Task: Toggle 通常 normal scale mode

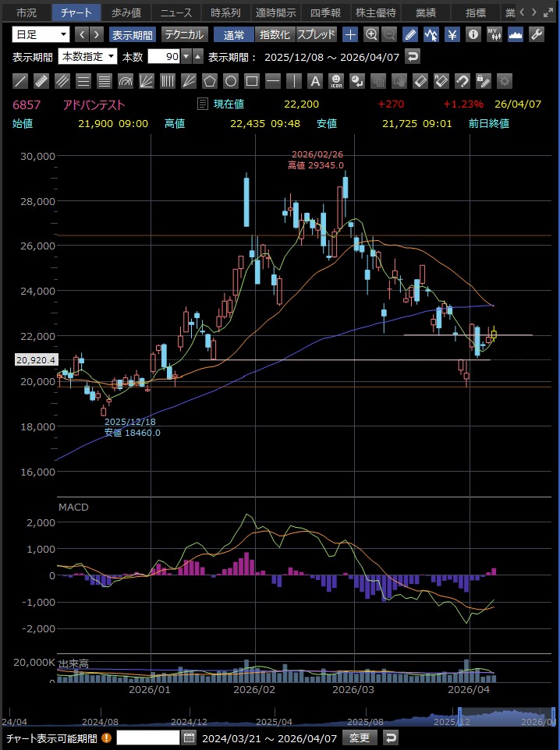Action: tap(233, 34)
